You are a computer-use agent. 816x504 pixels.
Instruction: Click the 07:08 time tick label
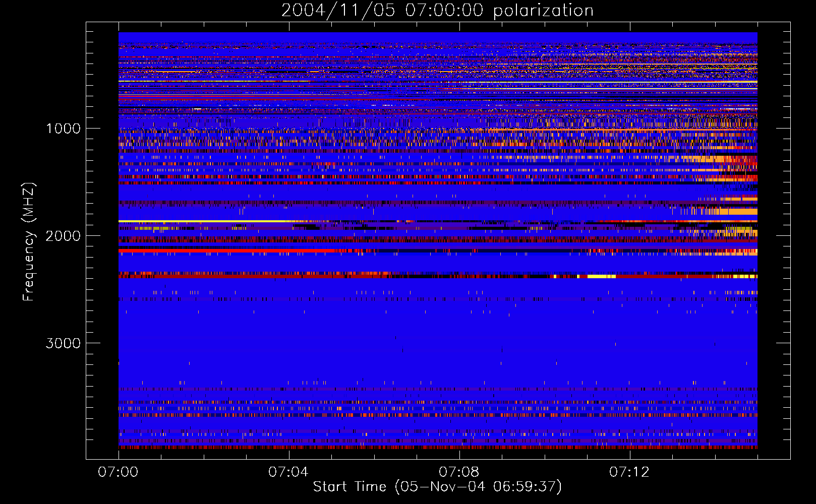tap(459, 472)
